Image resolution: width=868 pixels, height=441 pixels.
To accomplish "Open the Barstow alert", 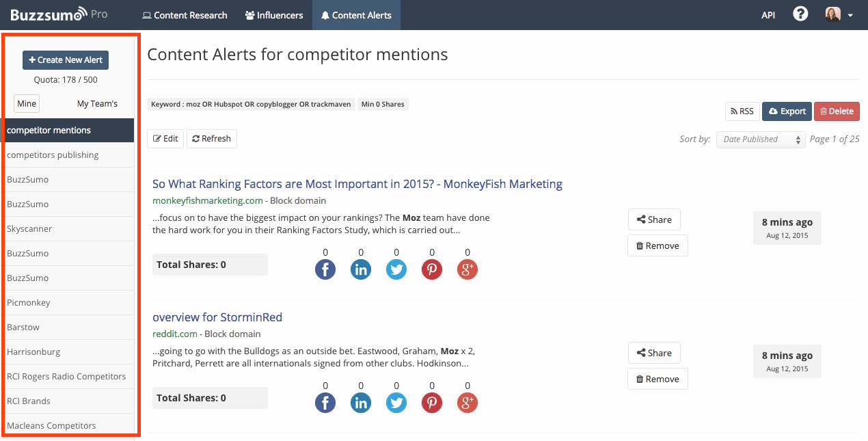I will pos(68,327).
